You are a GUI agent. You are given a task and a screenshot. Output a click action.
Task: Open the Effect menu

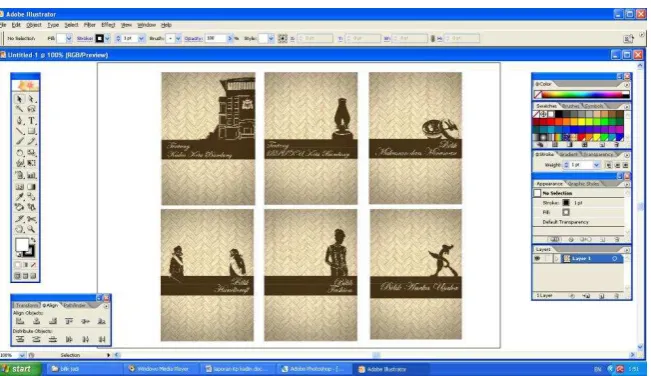pyautogui.click(x=108, y=25)
